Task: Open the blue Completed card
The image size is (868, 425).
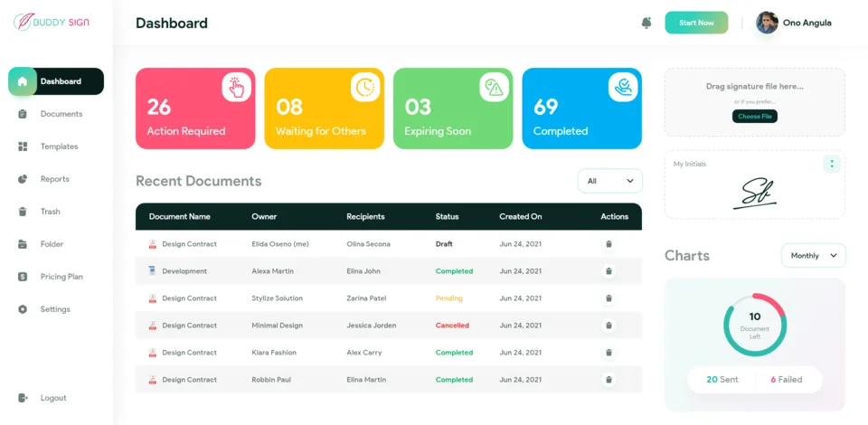Action: point(581,109)
